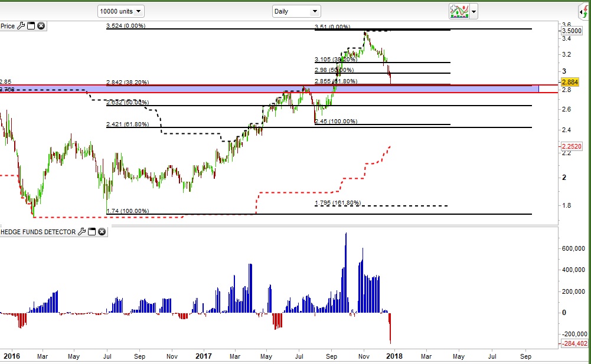591x364 pixels.
Task: Click the 3.5000 price axis label
Action: point(572,31)
